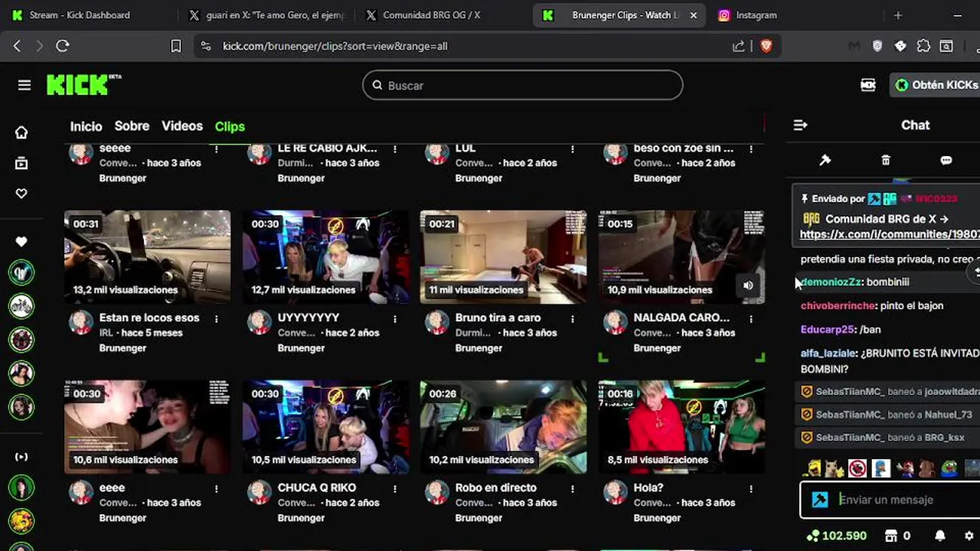Open options menu for 'Bruno tira a caro'
The image size is (980, 551).
[x=573, y=318]
